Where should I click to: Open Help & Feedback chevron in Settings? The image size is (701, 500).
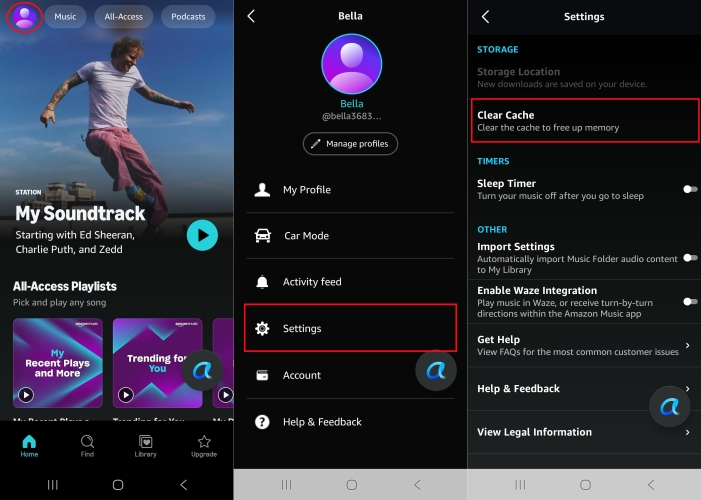point(688,389)
